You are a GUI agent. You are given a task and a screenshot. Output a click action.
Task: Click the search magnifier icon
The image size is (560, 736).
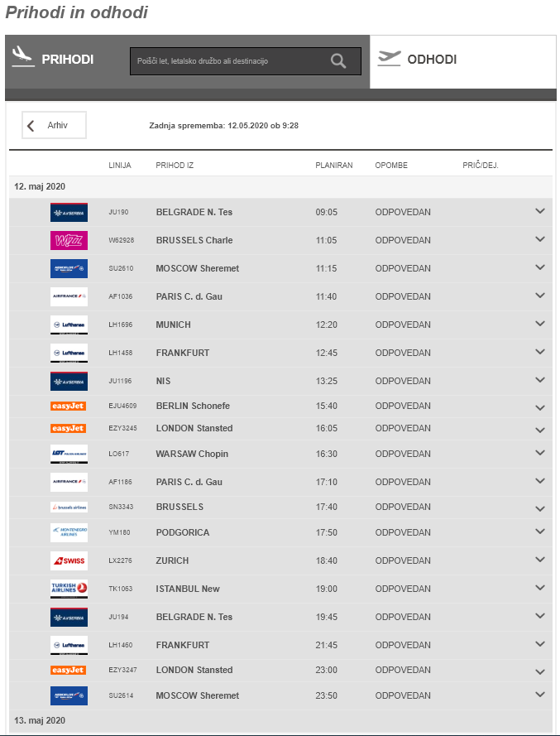pyautogui.click(x=338, y=60)
